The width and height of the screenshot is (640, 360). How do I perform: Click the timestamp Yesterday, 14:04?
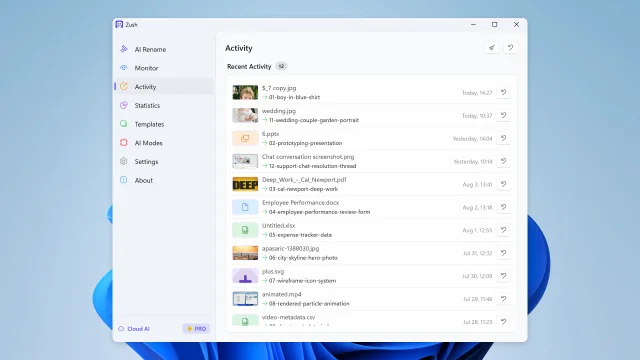tap(472, 139)
